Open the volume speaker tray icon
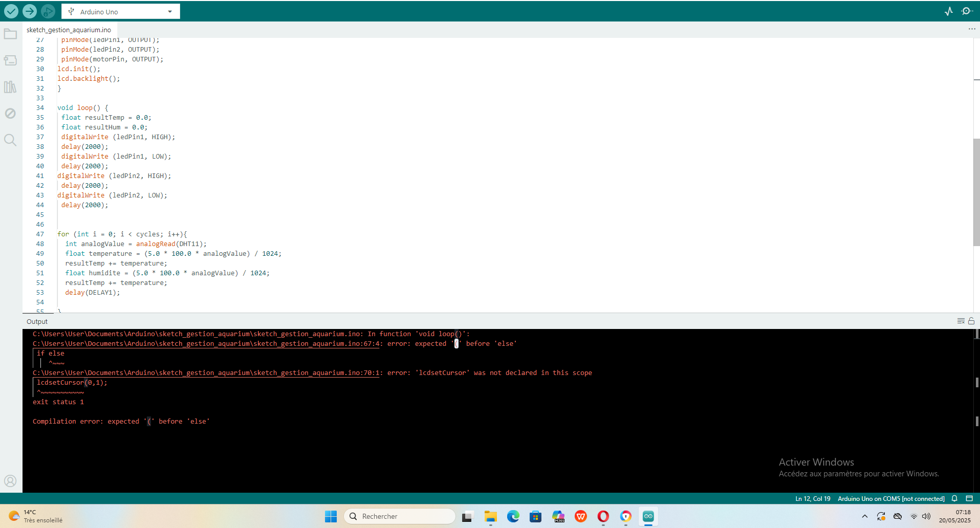Screen dimensions: 980x528 [x=926, y=516]
